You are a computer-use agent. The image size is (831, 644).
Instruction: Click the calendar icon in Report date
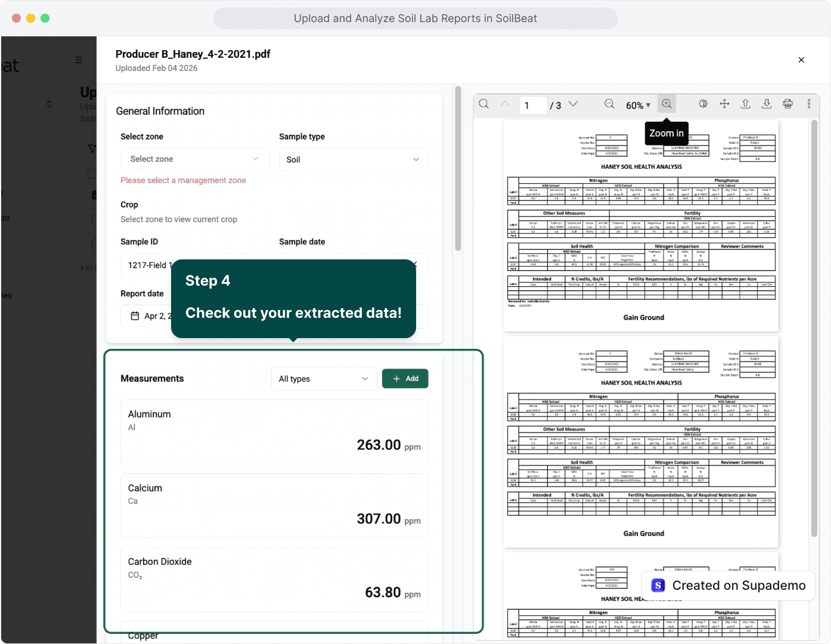135,316
